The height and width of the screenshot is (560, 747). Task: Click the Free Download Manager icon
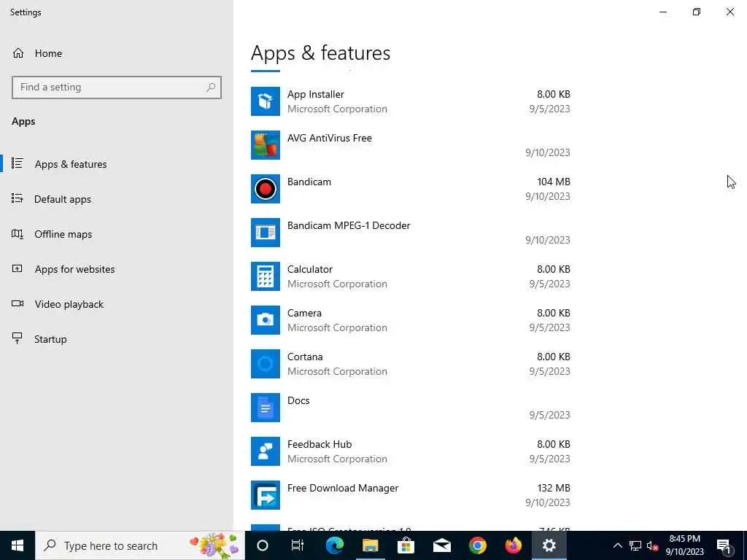click(x=266, y=496)
